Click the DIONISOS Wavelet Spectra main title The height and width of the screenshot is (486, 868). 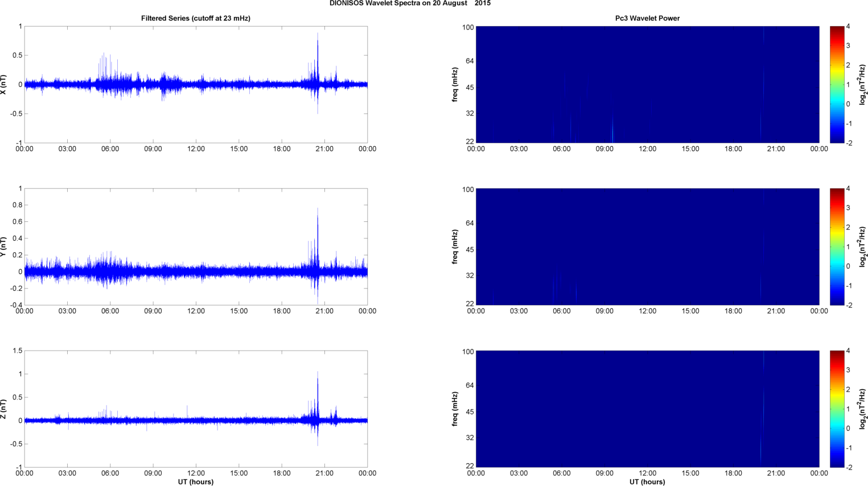410,3
